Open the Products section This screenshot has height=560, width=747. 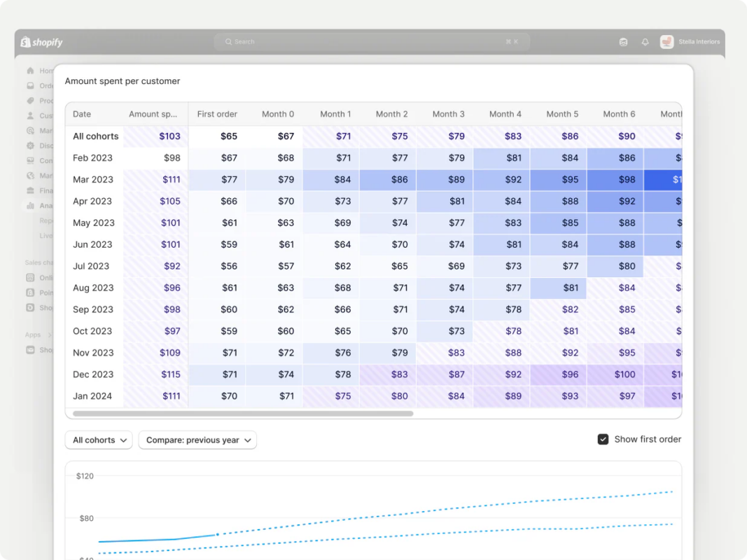(x=31, y=101)
